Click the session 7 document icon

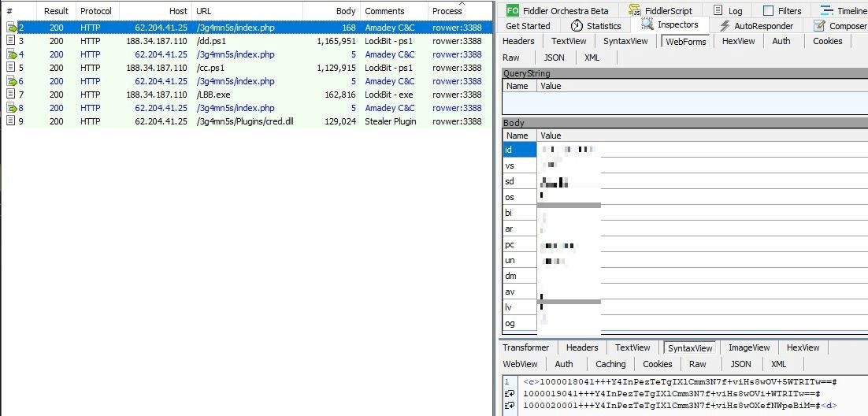coord(10,95)
